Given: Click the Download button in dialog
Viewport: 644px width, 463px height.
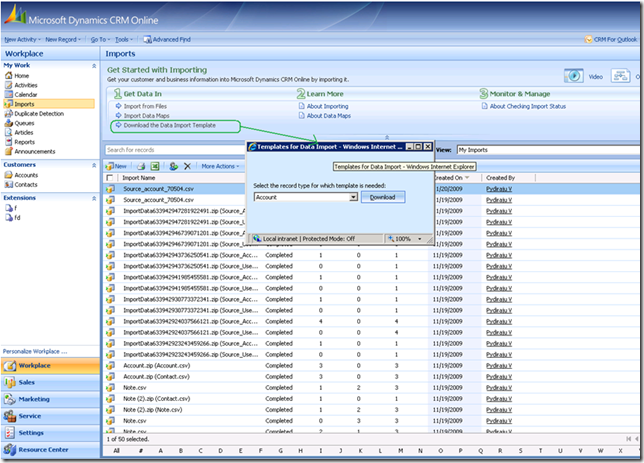Looking at the screenshot, I should [383, 198].
